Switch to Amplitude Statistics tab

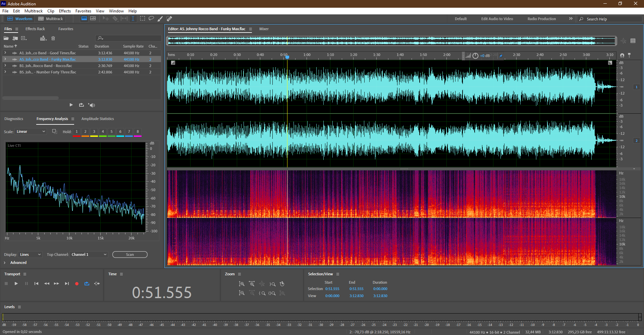98,119
